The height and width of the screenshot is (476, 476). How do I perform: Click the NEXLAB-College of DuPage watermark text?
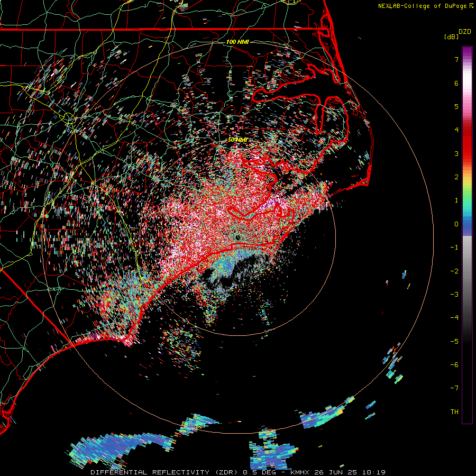click(x=422, y=6)
